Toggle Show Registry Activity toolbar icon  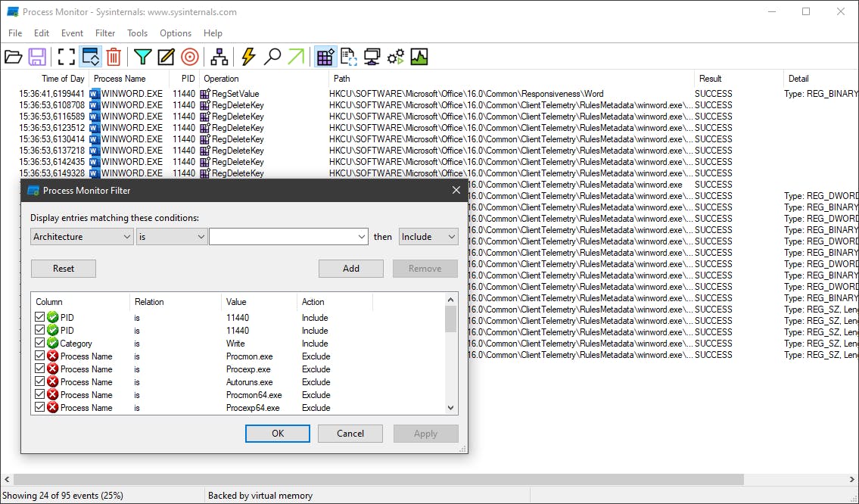(x=325, y=57)
